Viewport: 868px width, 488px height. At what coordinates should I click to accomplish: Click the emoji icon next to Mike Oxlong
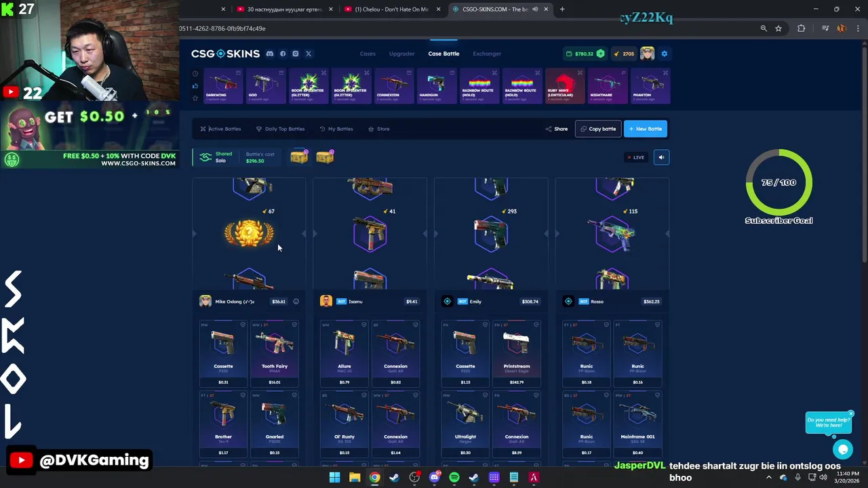pyautogui.click(x=296, y=302)
